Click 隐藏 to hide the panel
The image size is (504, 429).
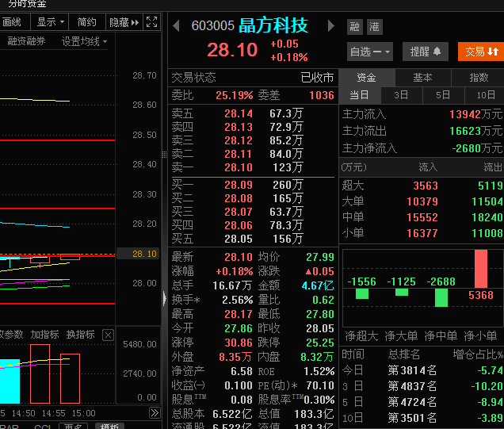pos(124,22)
